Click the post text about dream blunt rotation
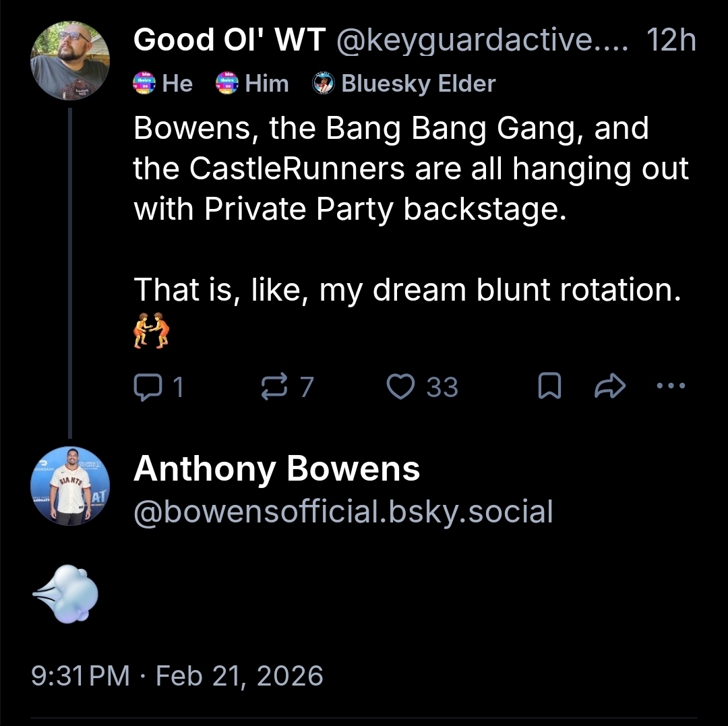728x726 pixels. click(x=404, y=290)
